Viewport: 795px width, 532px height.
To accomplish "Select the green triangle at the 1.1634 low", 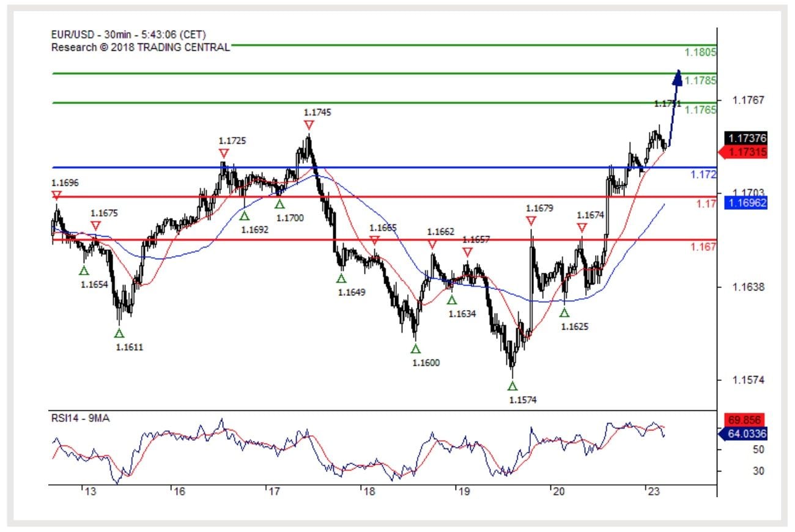I will click(x=451, y=300).
